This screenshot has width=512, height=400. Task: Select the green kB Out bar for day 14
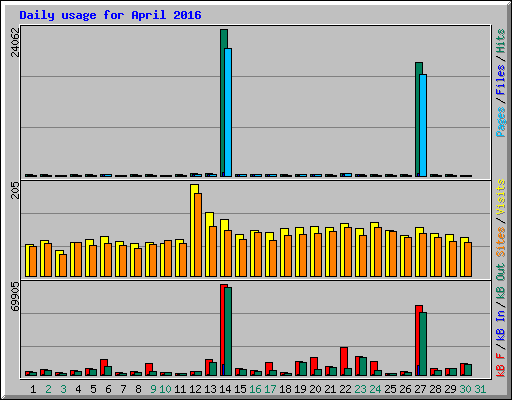pos(228,332)
